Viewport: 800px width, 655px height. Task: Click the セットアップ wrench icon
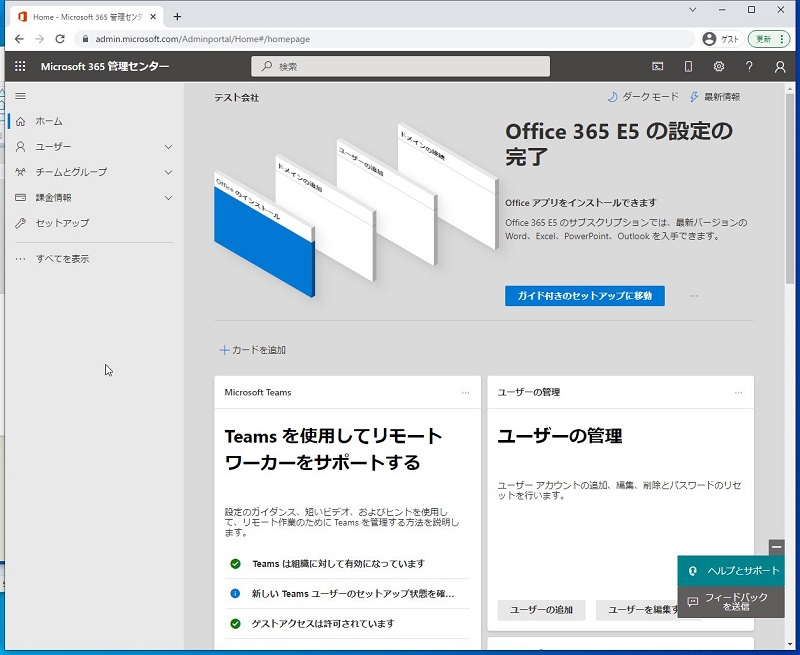point(20,223)
